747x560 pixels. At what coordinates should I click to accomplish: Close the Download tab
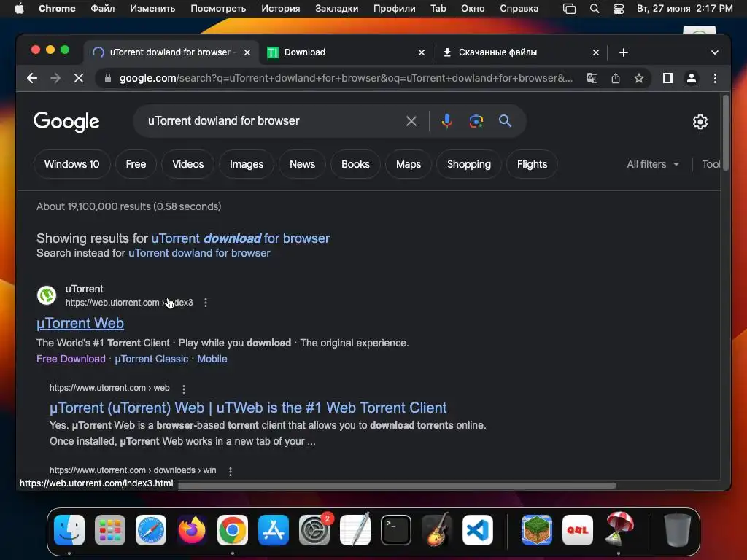[x=421, y=52]
